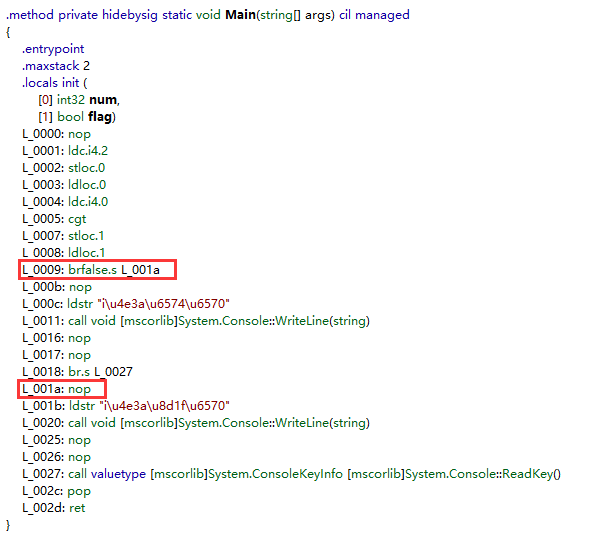This screenshot has width=597, height=534.
Task: Select the '[0] int32 num' local declaration
Action: (79, 100)
